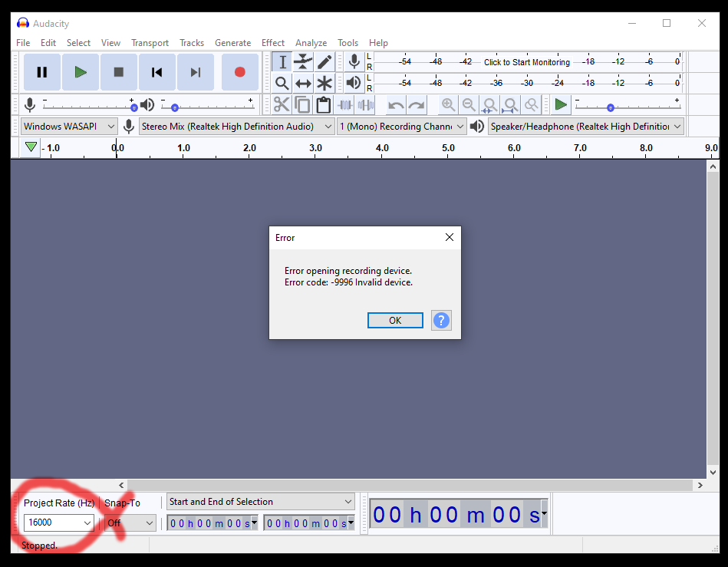This screenshot has width=728, height=567.
Task: Click the Error dialog help question-mark button
Action: tap(441, 321)
